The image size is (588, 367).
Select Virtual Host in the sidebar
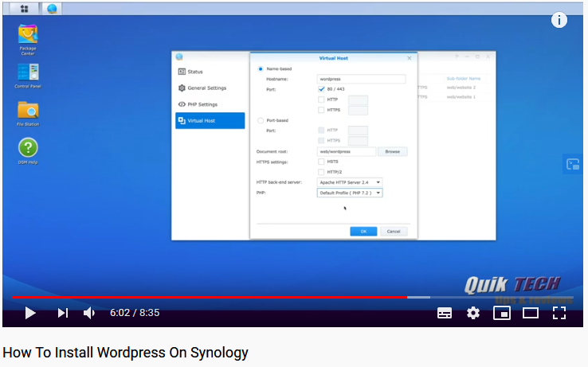click(210, 121)
